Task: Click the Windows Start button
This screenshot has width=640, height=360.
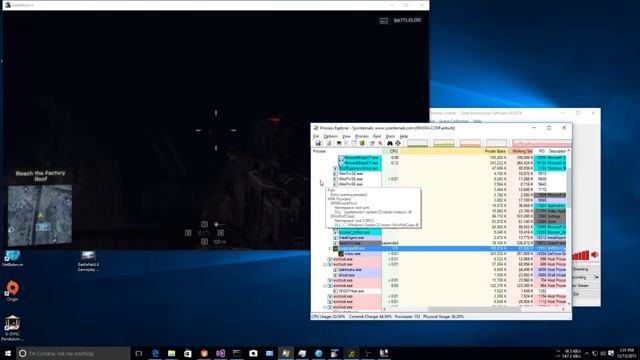Action: (8, 353)
